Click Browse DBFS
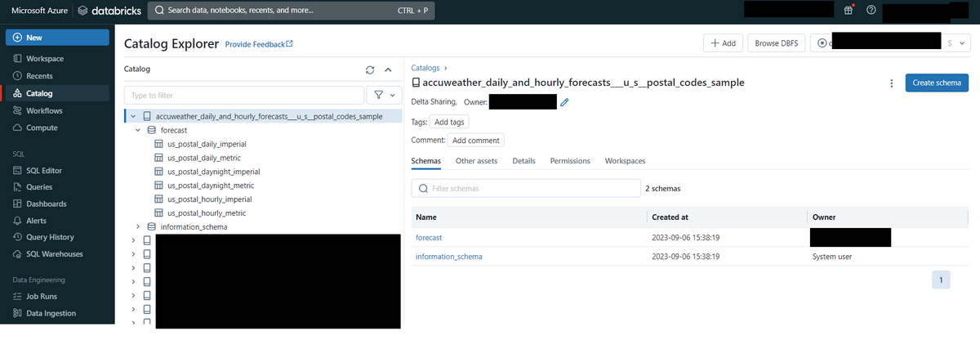Image resolution: width=980 pixels, height=340 pixels. [x=778, y=43]
